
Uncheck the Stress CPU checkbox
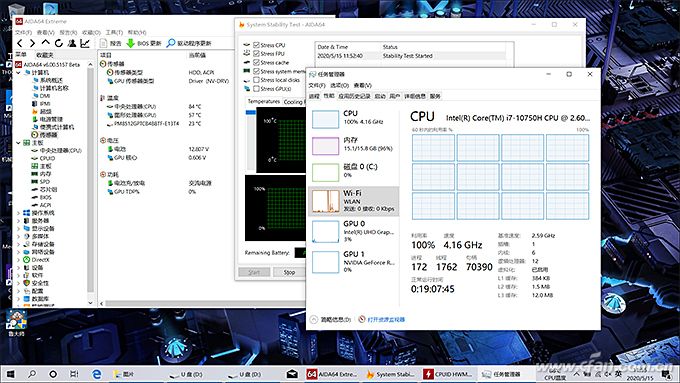[x=256, y=45]
